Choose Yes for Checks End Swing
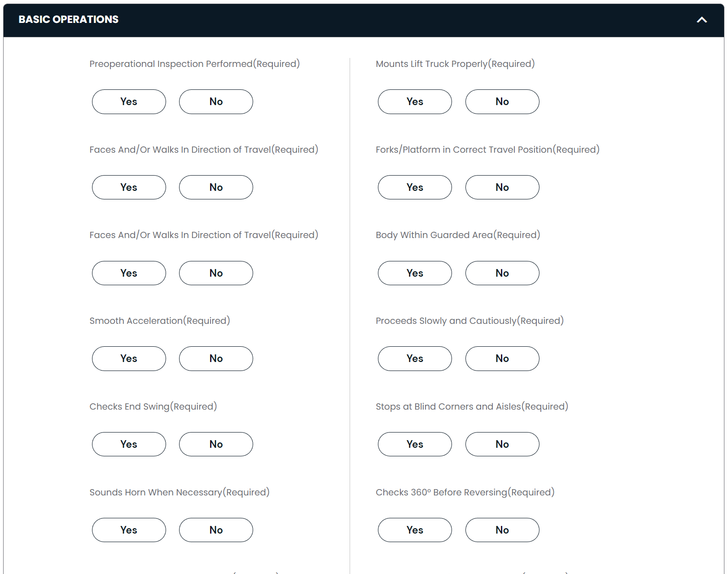The image size is (728, 574). [x=129, y=444]
